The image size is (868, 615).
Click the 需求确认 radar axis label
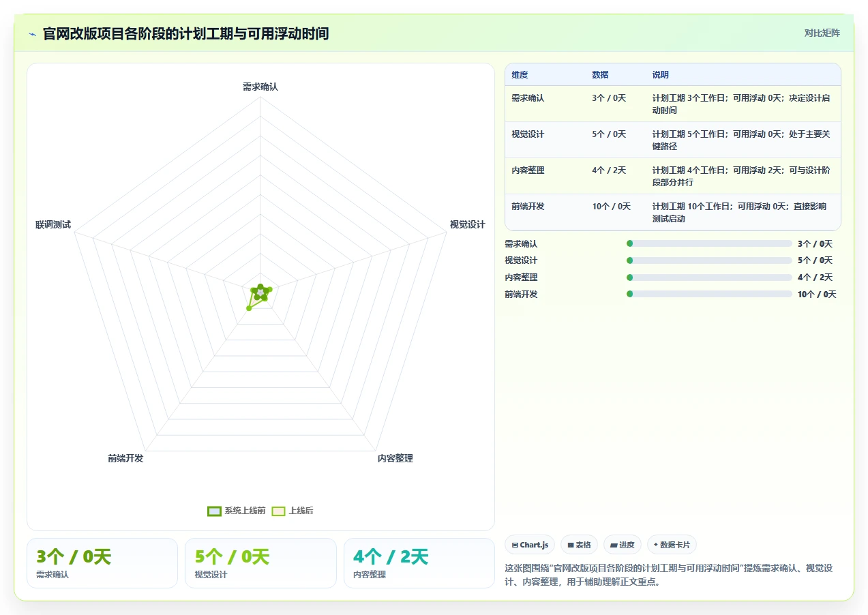pos(260,87)
